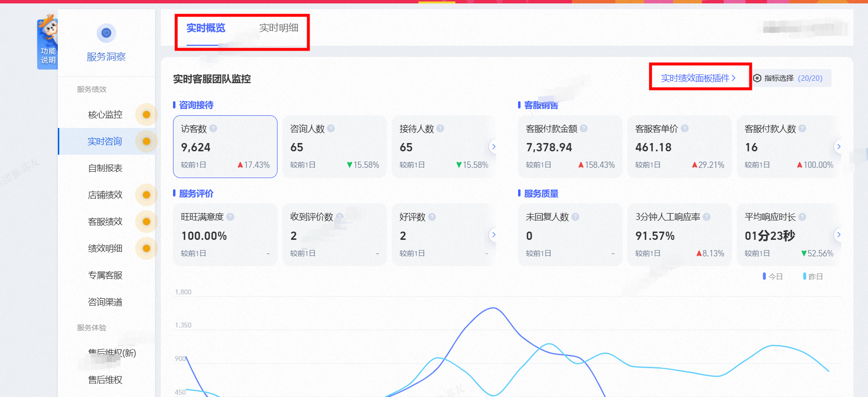Select the 收到评价数 metric card

point(334,235)
